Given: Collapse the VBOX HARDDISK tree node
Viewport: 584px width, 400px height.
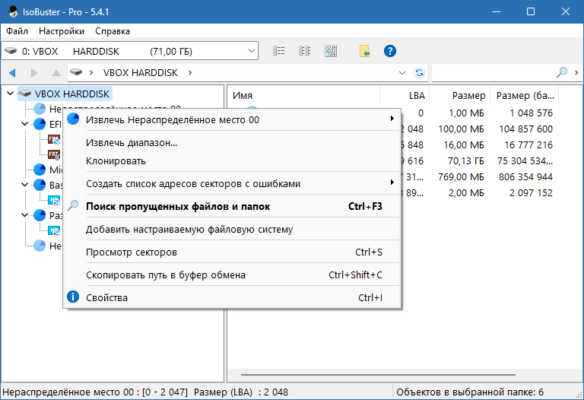Looking at the screenshot, I should [10, 93].
